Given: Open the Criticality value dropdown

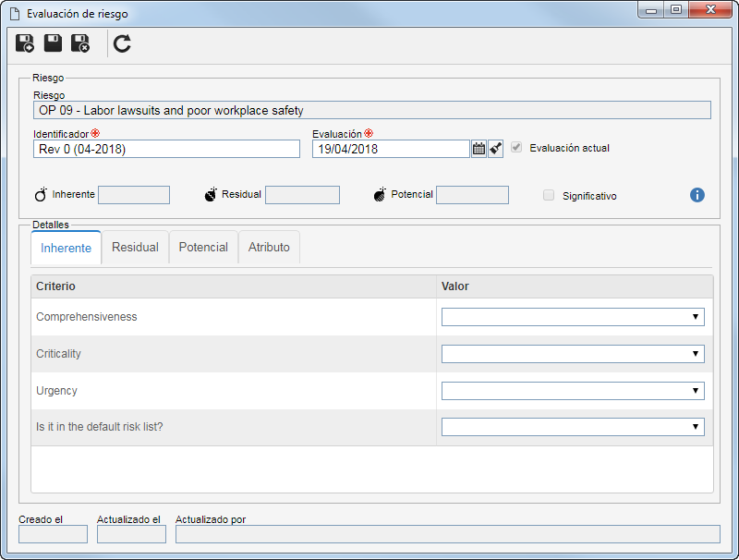Looking at the screenshot, I should pos(573,354).
